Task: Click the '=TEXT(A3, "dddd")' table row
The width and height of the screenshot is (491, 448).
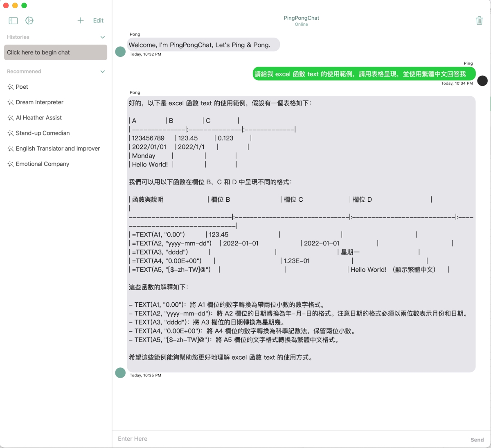Action: (x=275, y=252)
